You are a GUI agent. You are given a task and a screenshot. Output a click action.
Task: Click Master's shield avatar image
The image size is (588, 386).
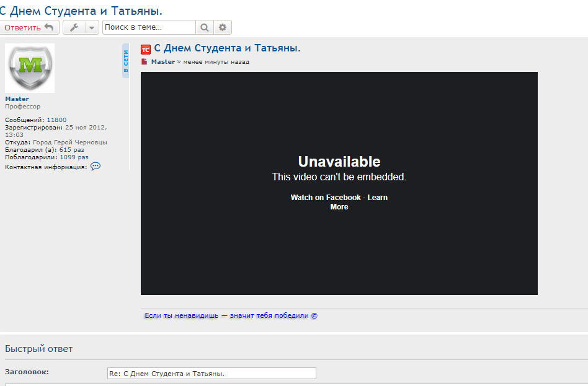30,68
